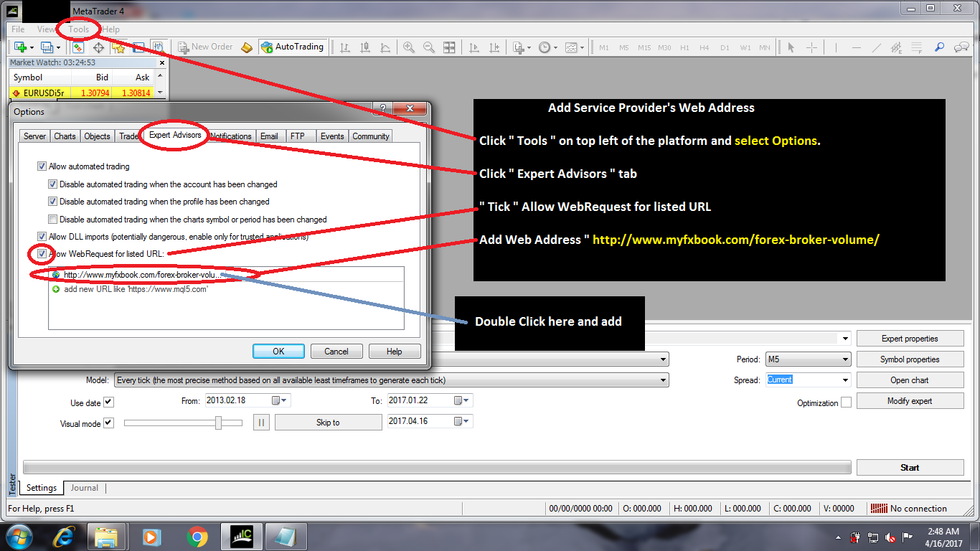Toggle Allow automated trading checkbox

[42, 166]
